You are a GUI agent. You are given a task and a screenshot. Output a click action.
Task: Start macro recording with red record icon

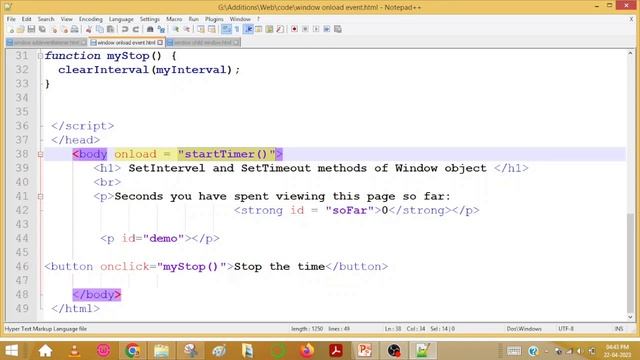[x=294, y=29]
